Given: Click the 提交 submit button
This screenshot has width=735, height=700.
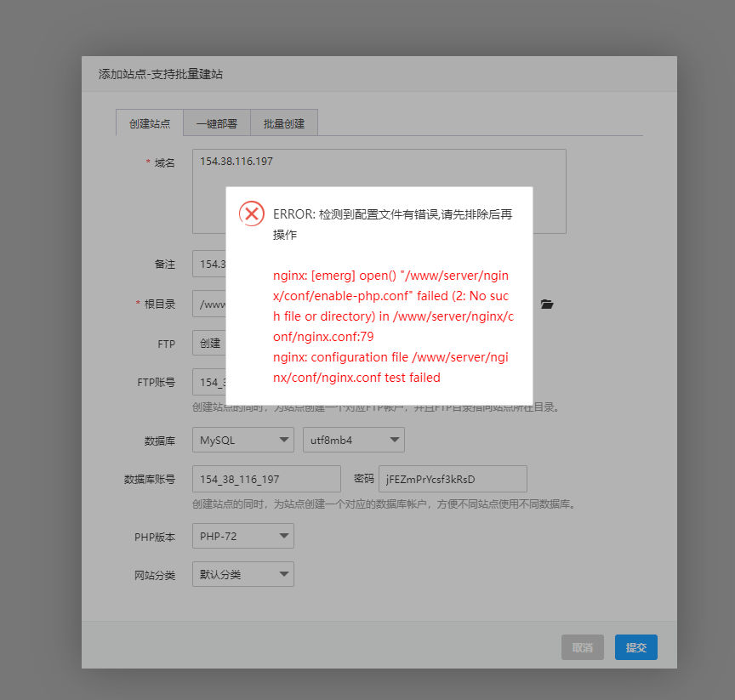Looking at the screenshot, I should [636, 647].
